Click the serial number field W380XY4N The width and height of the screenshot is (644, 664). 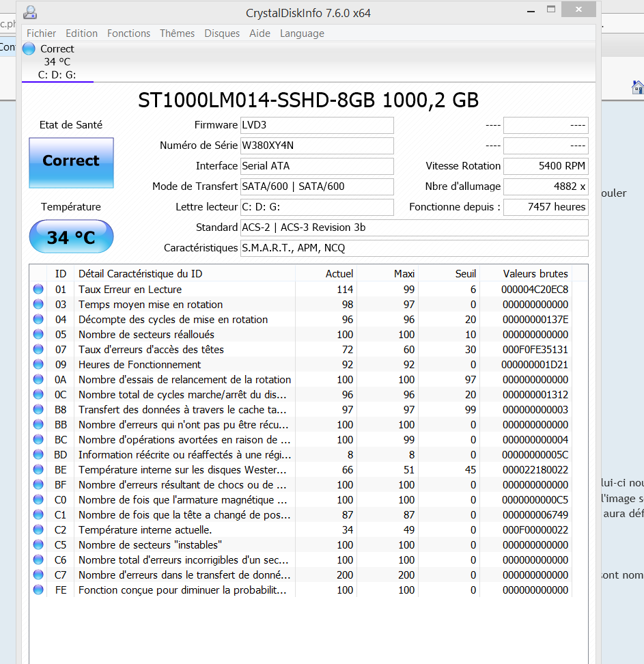[317, 146]
